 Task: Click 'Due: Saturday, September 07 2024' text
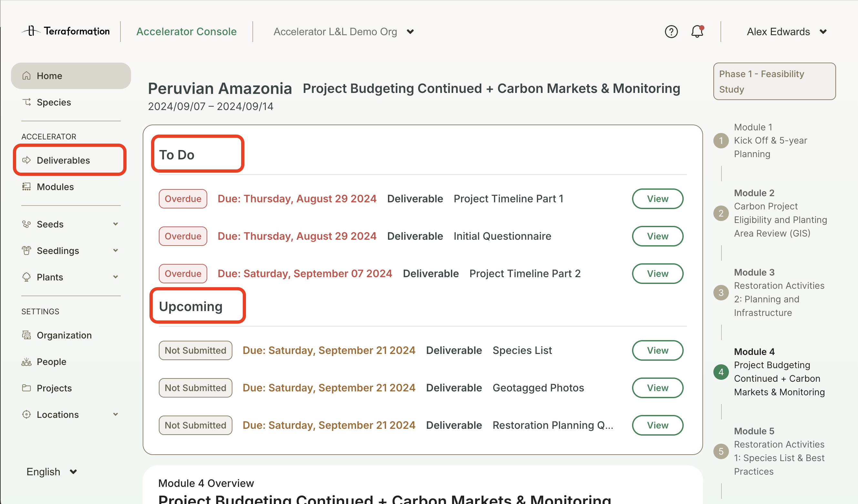305,274
